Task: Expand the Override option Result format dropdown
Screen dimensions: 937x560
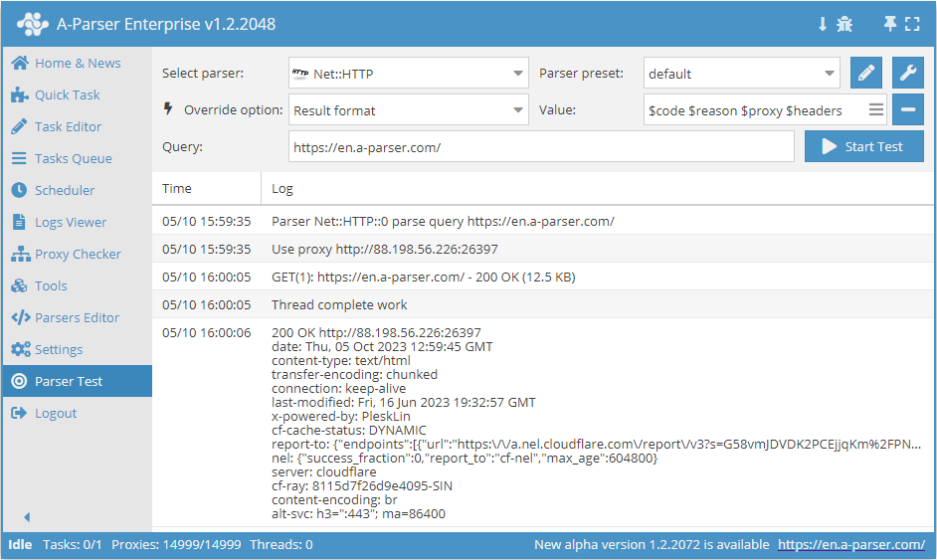Action: [408, 110]
